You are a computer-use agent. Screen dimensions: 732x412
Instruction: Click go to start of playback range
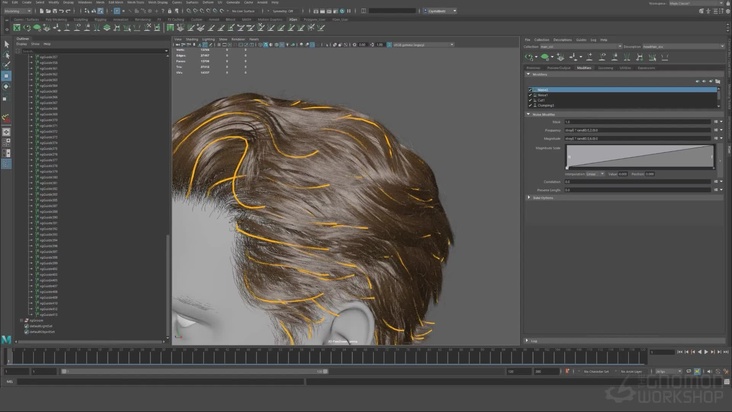pos(680,352)
